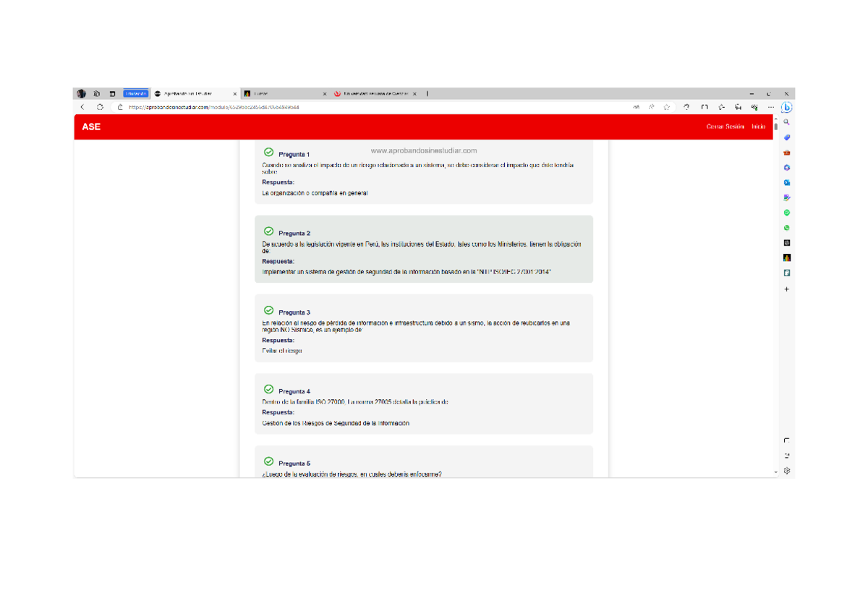Click the browser refresh button
The image size is (868, 614).
click(100, 107)
